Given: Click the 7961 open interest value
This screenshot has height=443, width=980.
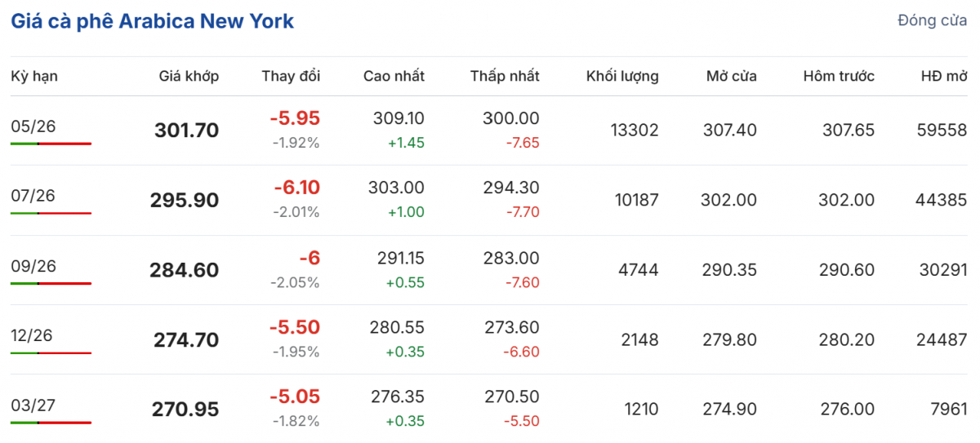Looking at the screenshot, I should click(x=947, y=410).
